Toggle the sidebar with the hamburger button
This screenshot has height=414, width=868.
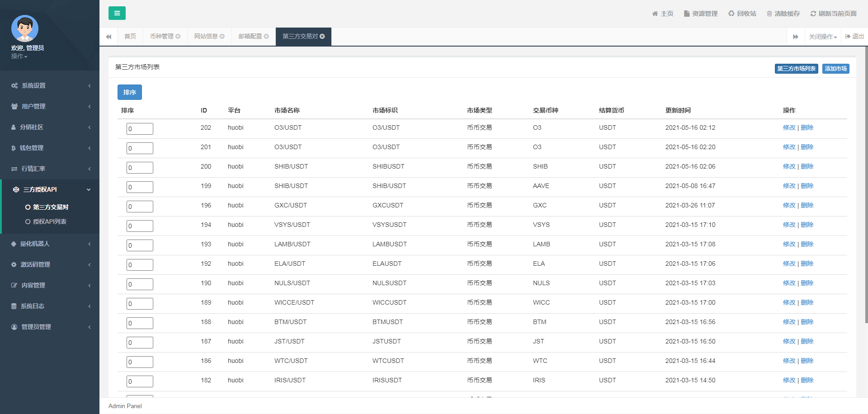click(117, 13)
